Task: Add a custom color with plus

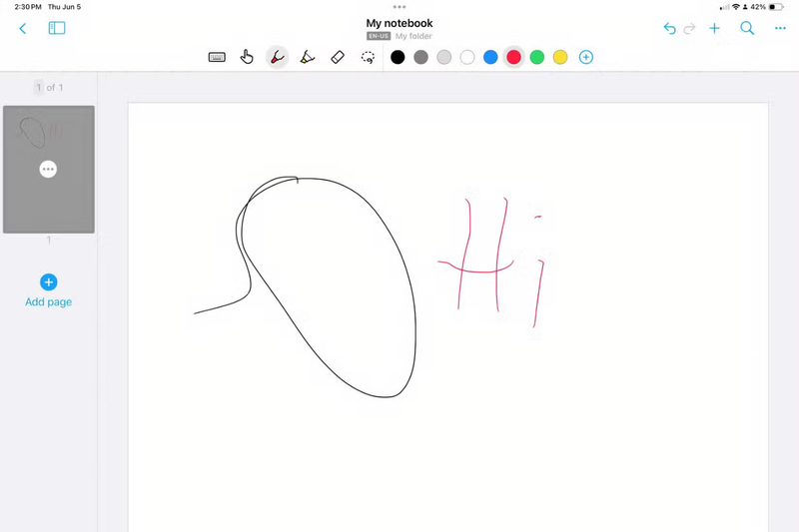Action: [586, 57]
